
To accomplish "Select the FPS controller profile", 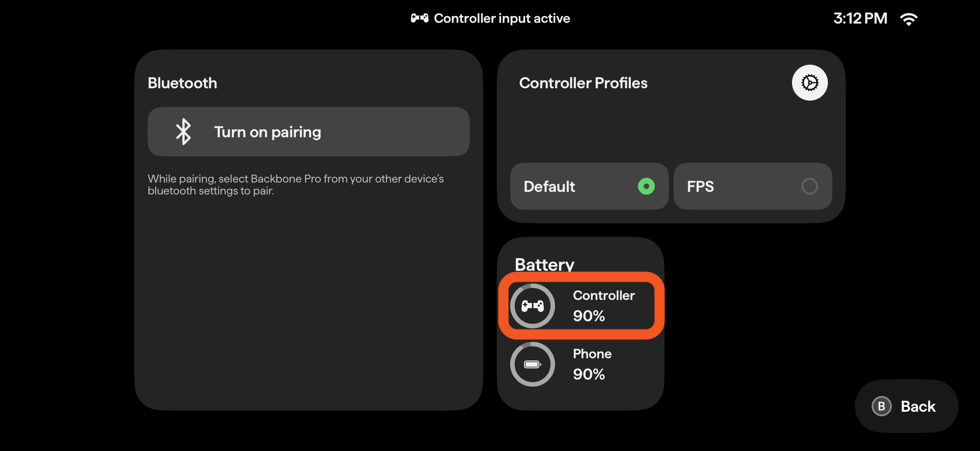I will coord(752,186).
